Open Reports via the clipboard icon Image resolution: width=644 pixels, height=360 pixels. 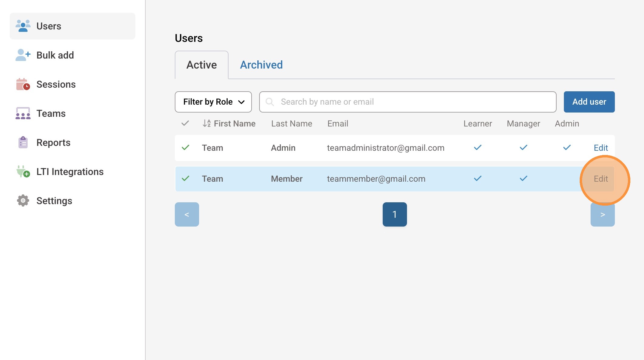23,143
